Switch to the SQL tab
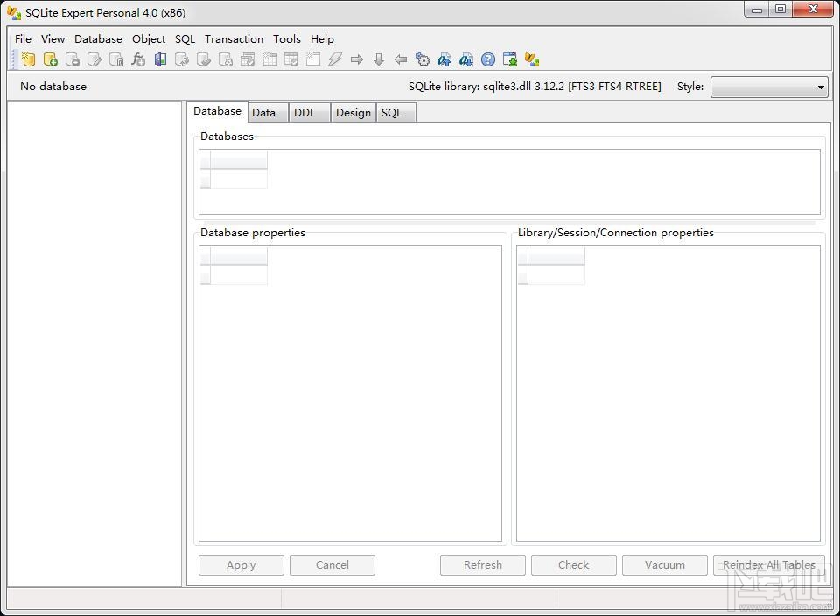 point(395,113)
